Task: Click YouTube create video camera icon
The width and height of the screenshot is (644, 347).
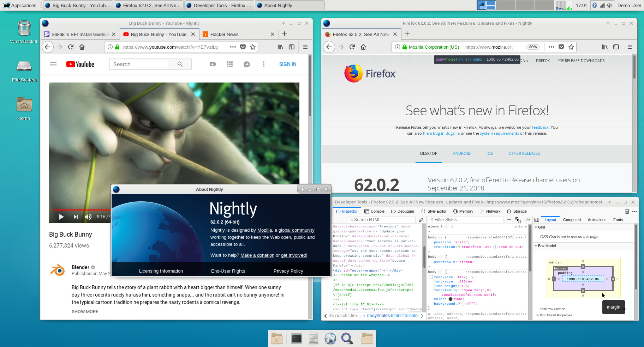Action: 213,64
